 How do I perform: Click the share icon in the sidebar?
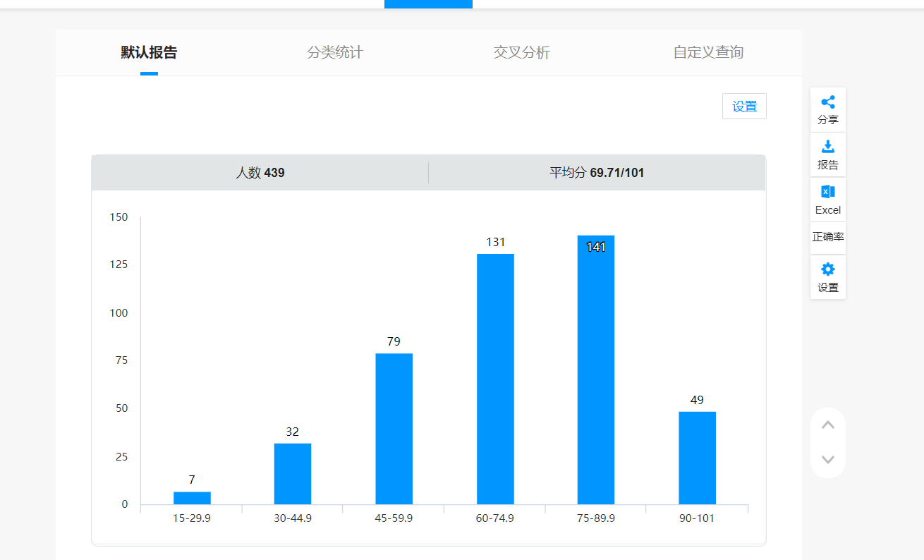pyautogui.click(x=828, y=103)
